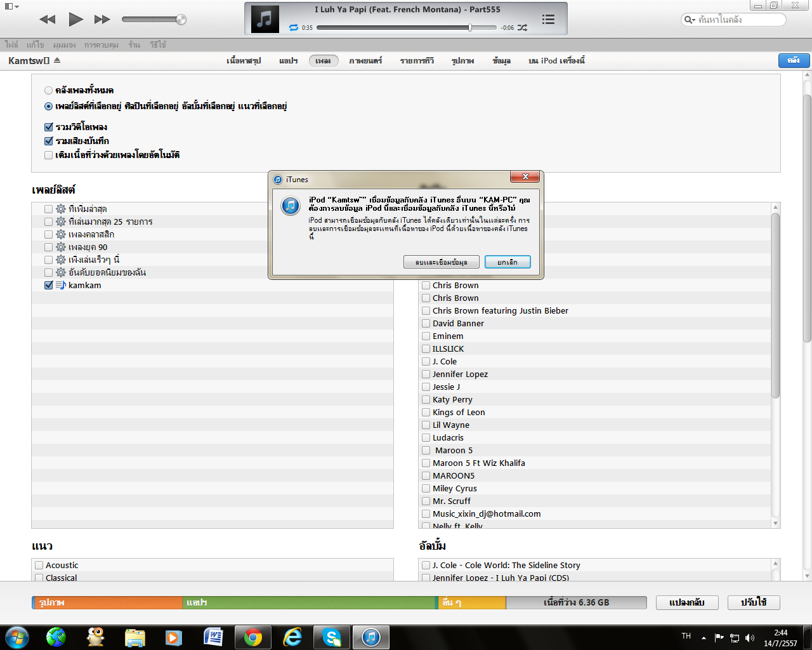
Task: Open the Action Center flag icon in the tray
Action: pos(719,637)
